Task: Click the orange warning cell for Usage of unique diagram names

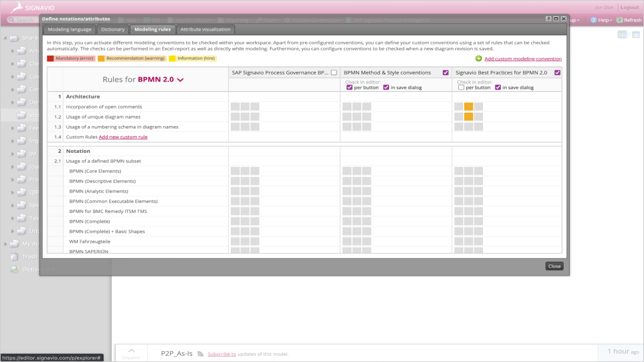Action: click(469, 116)
